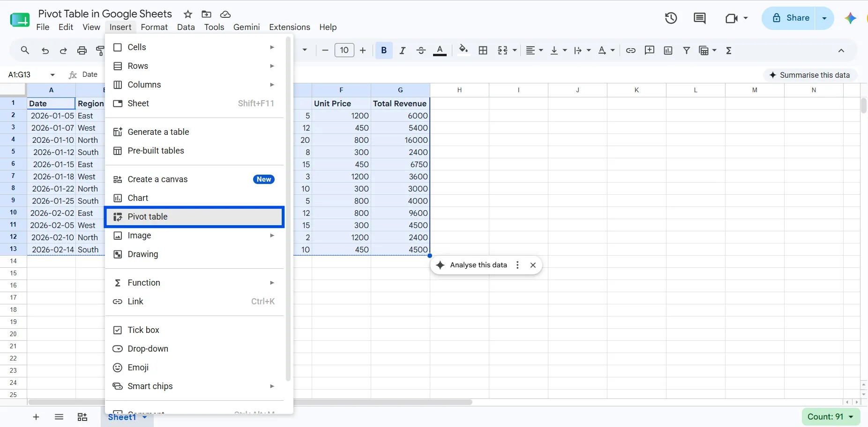Viewport: 868px width, 427px height.
Task: Open the Gemini sparkle icon
Action: 851,18
